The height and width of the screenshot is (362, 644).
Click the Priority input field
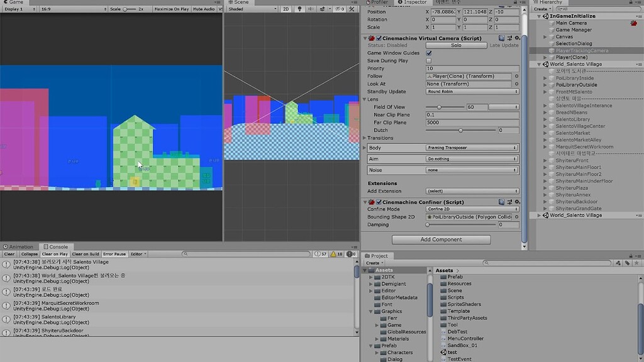(x=470, y=69)
